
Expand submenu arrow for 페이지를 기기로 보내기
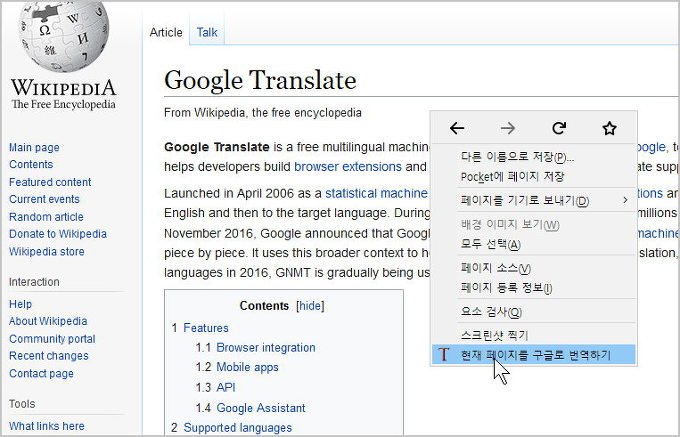[x=625, y=200]
